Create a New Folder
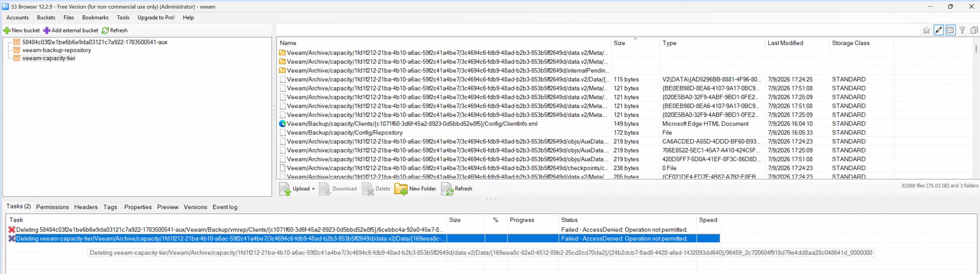Viewport: 980px width, 274px height. [x=415, y=189]
